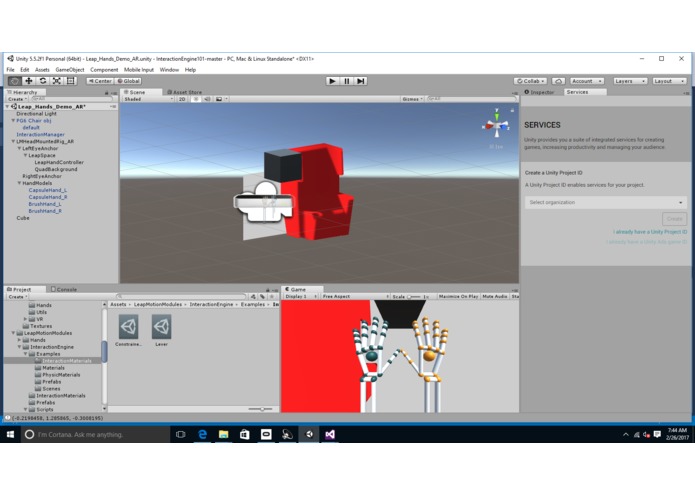Open the Edit menu
Image resolution: width=695 pixels, height=494 pixels.
(24, 70)
